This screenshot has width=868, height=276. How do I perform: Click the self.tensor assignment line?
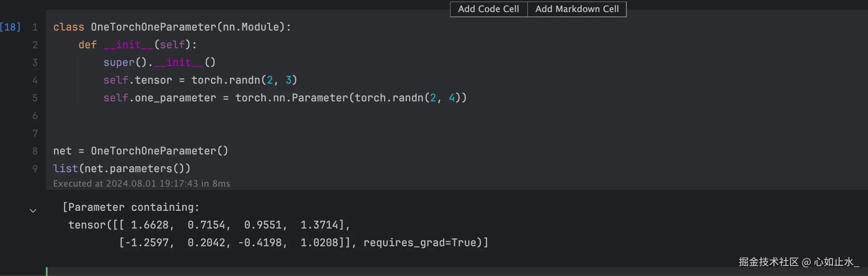coord(200,80)
